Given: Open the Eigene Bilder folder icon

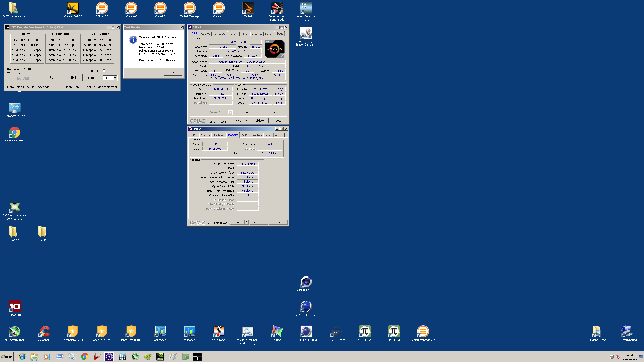Looking at the screenshot, I should [x=598, y=333].
